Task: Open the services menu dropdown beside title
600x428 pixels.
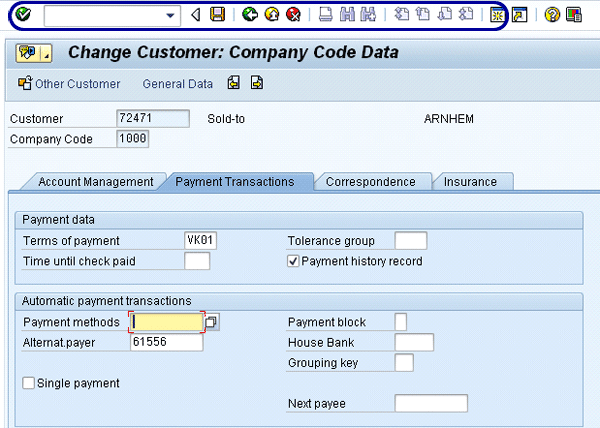Action: coord(46,53)
